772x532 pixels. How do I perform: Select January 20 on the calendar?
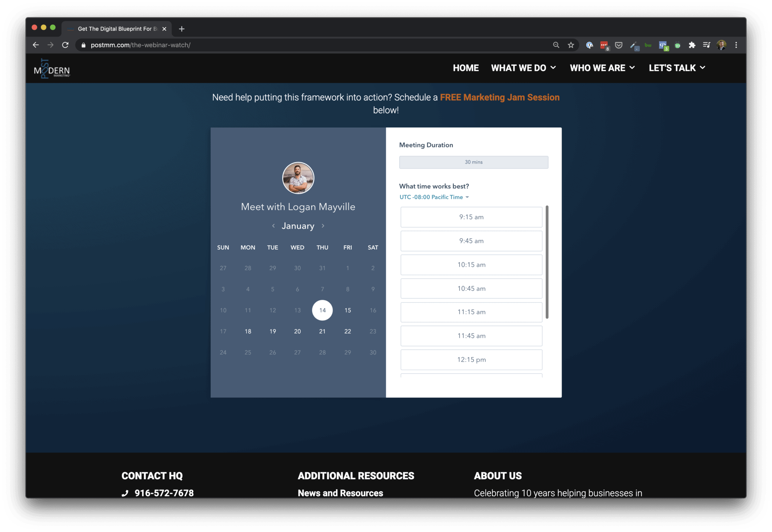point(297,331)
